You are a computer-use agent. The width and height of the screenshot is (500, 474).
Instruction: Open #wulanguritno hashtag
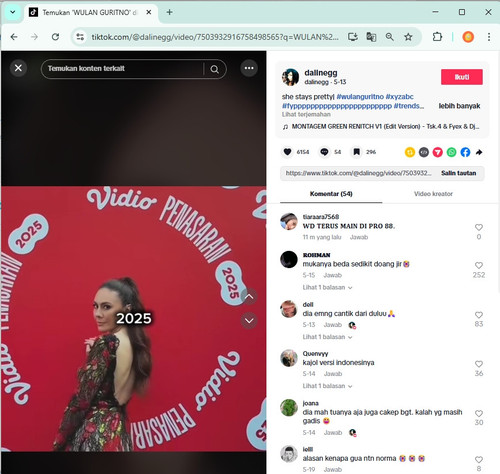pyautogui.click(x=360, y=97)
